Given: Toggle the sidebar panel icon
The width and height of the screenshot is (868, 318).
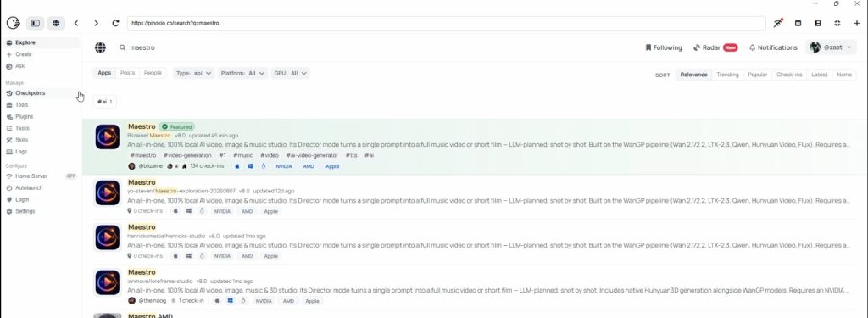Looking at the screenshot, I should click(36, 23).
